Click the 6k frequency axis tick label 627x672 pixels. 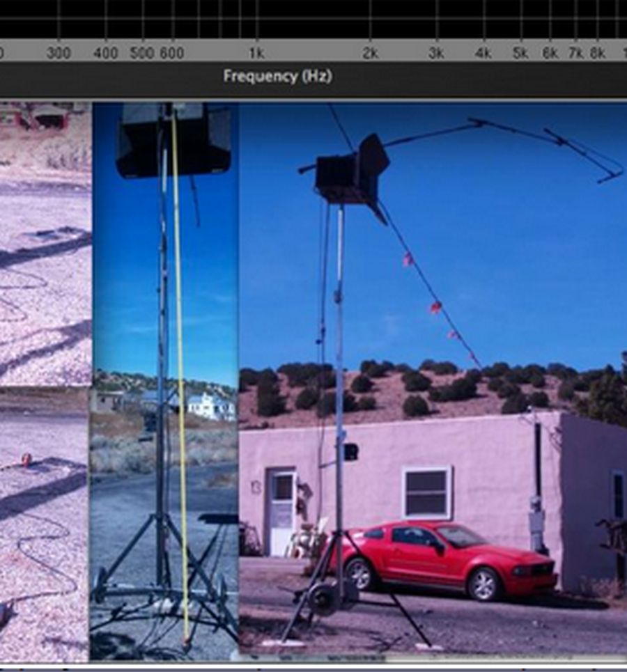550,53
